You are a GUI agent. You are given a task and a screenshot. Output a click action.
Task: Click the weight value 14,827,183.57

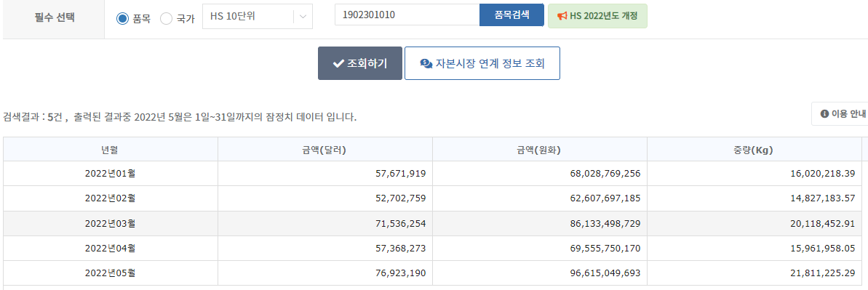[823, 198]
